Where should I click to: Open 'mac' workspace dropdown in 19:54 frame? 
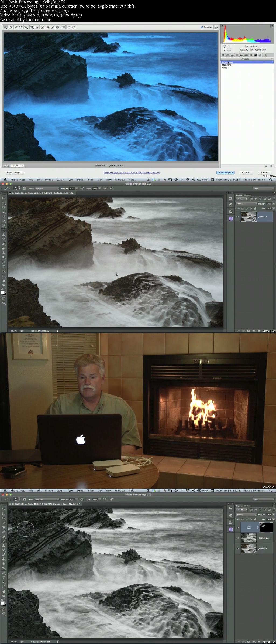click(264, 189)
